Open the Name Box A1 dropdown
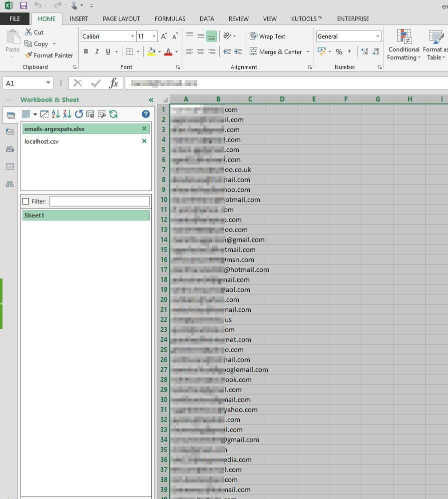448x499 pixels. (x=48, y=83)
